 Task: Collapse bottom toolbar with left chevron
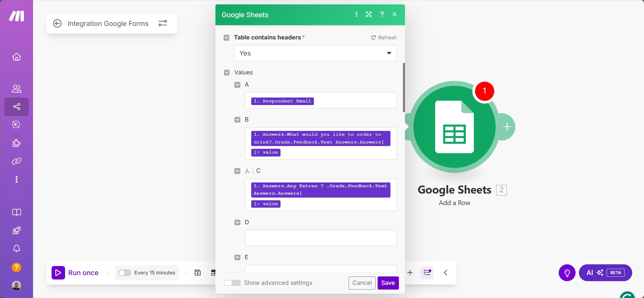pos(446,272)
